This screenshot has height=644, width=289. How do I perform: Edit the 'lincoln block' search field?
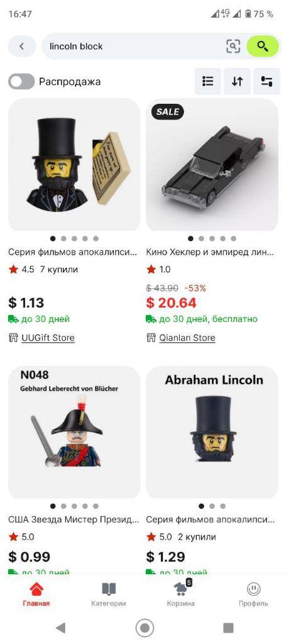(136, 47)
